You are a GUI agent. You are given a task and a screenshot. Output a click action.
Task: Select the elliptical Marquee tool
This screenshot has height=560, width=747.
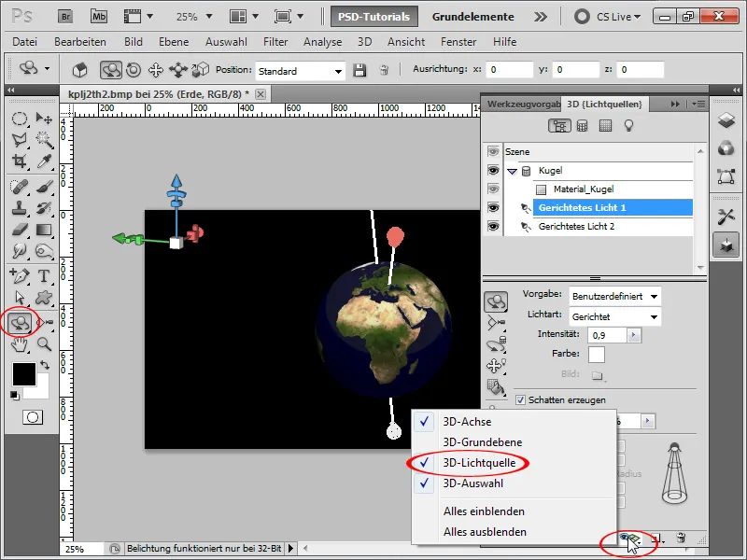(x=19, y=119)
